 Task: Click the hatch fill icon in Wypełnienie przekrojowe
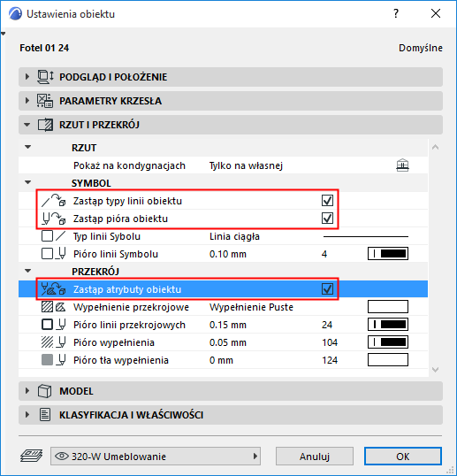click(x=47, y=307)
